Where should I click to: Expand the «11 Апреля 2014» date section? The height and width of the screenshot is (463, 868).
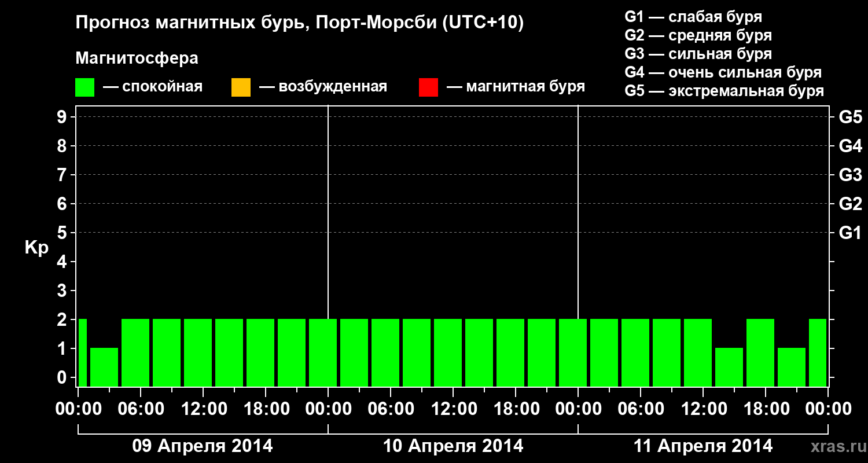coord(704,446)
